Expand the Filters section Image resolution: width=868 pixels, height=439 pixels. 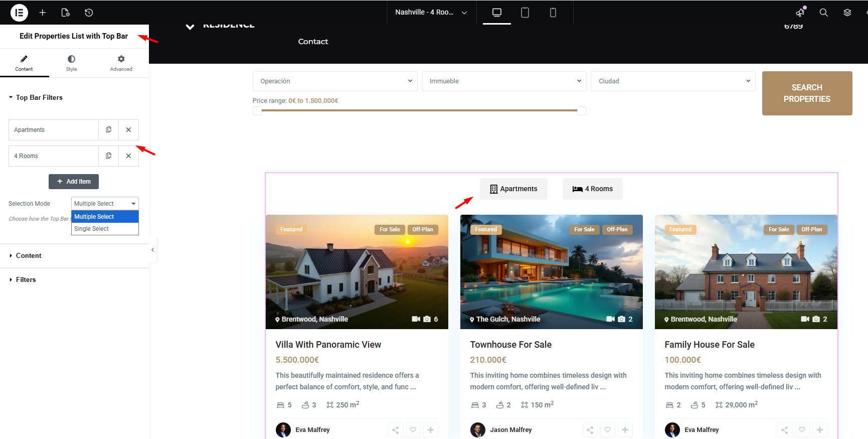(x=26, y=280)
